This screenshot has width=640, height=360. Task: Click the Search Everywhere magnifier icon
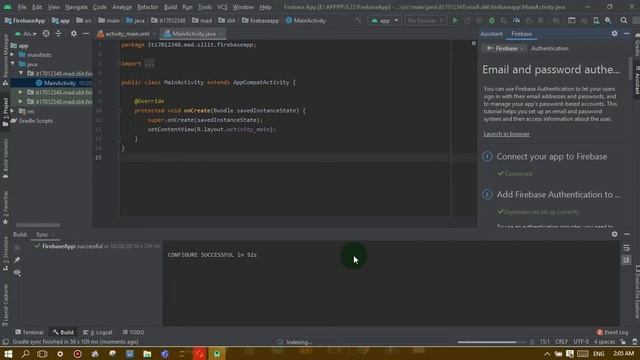pyautogui.click(x=624, y=20)
